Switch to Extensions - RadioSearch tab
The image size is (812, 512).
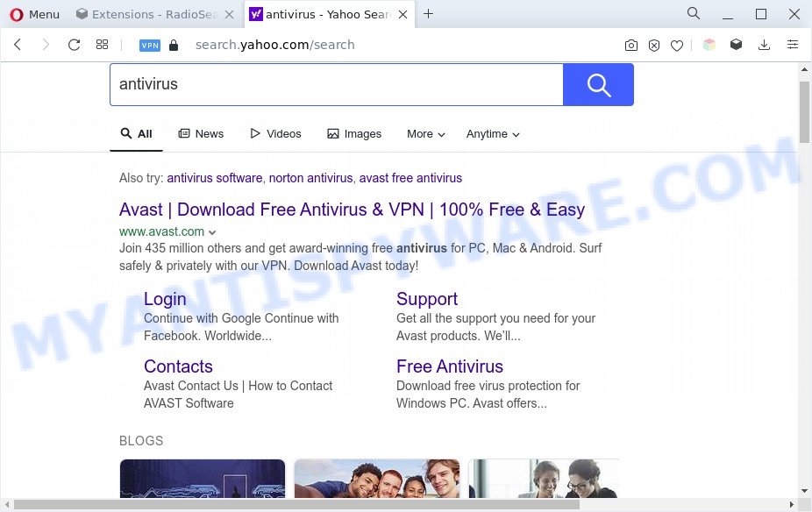[146, 15]
